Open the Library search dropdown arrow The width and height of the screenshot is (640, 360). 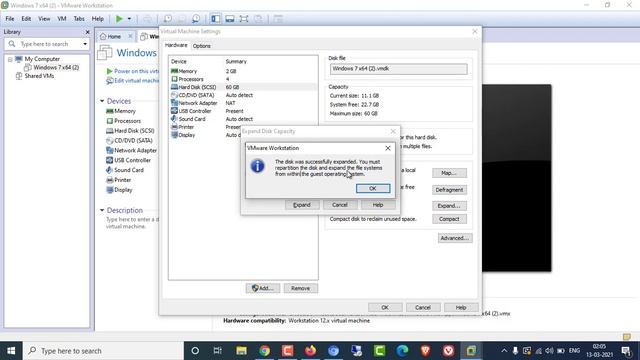point(85,44)
